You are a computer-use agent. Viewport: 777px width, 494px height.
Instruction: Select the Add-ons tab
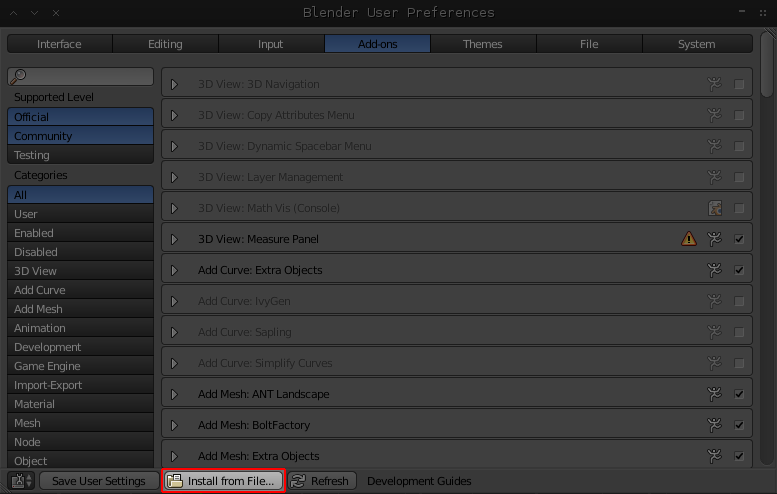coord(377,44)
